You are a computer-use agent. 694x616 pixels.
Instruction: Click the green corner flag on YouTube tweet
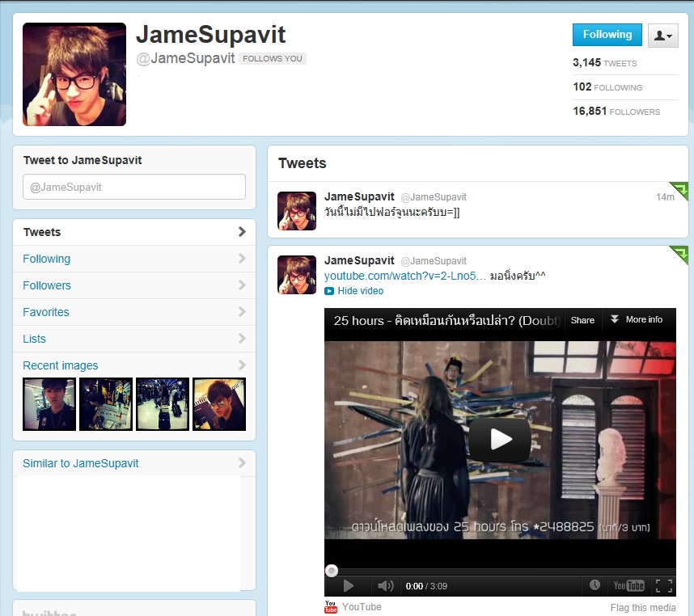coord(681,253)
